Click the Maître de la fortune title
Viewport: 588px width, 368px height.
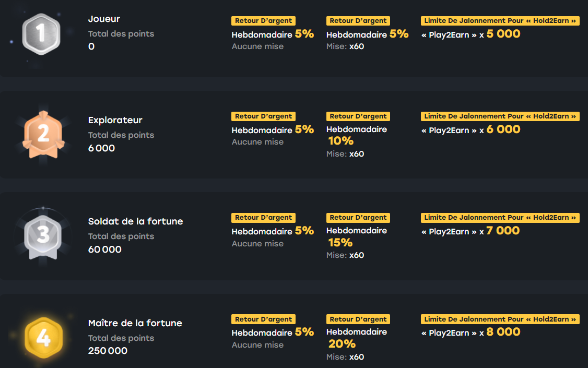[135, 323]
